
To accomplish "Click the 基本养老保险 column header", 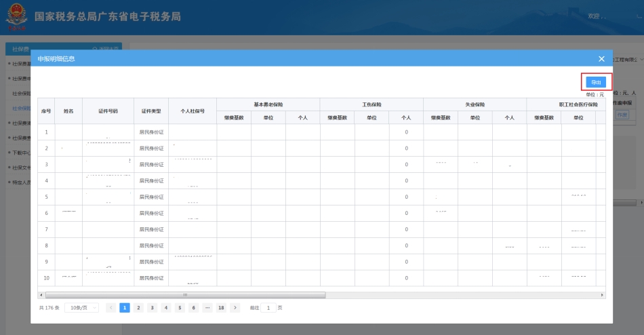I will pos(268,104).
